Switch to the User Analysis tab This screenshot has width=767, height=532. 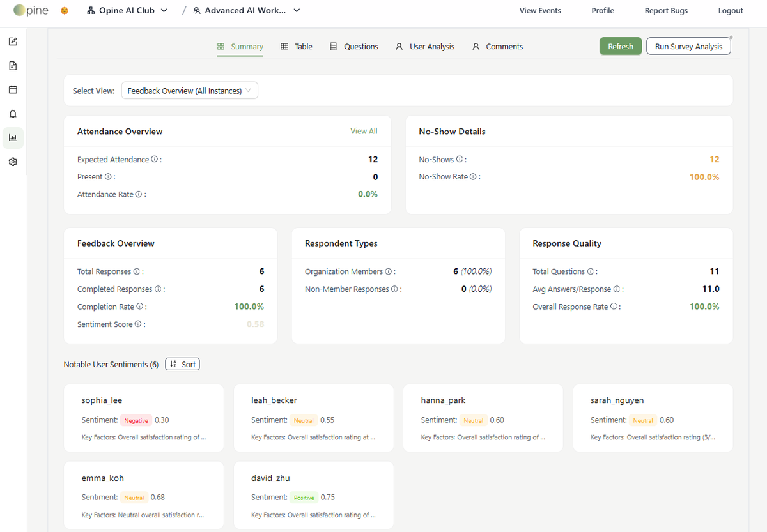coord(425,47)
